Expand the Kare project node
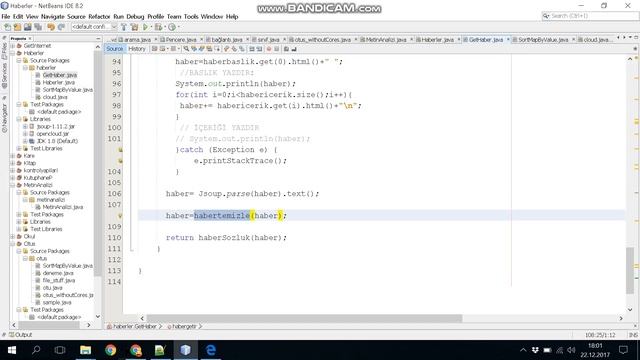 [x=12, y=156]
